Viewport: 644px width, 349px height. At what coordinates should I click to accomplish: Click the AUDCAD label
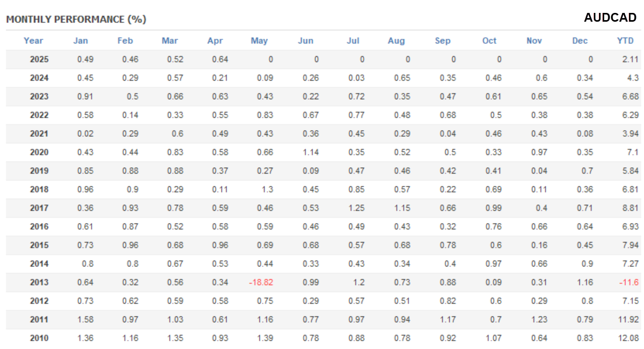pos(610,18)
